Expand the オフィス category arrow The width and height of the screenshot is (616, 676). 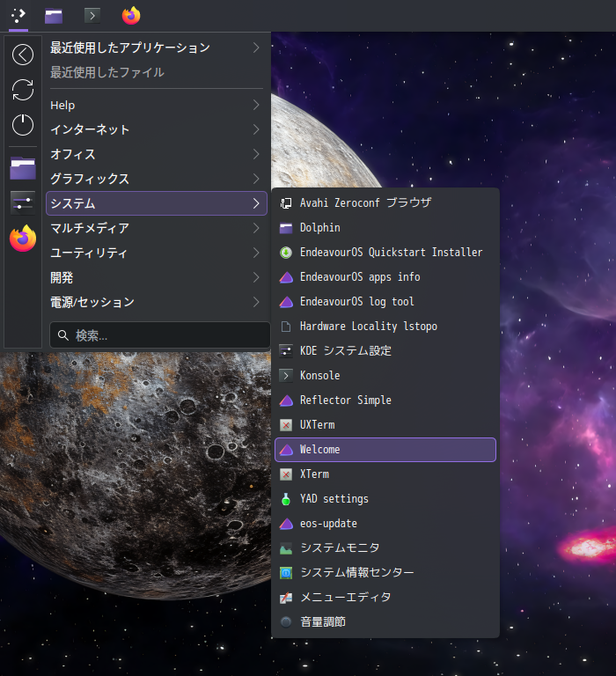256,154
